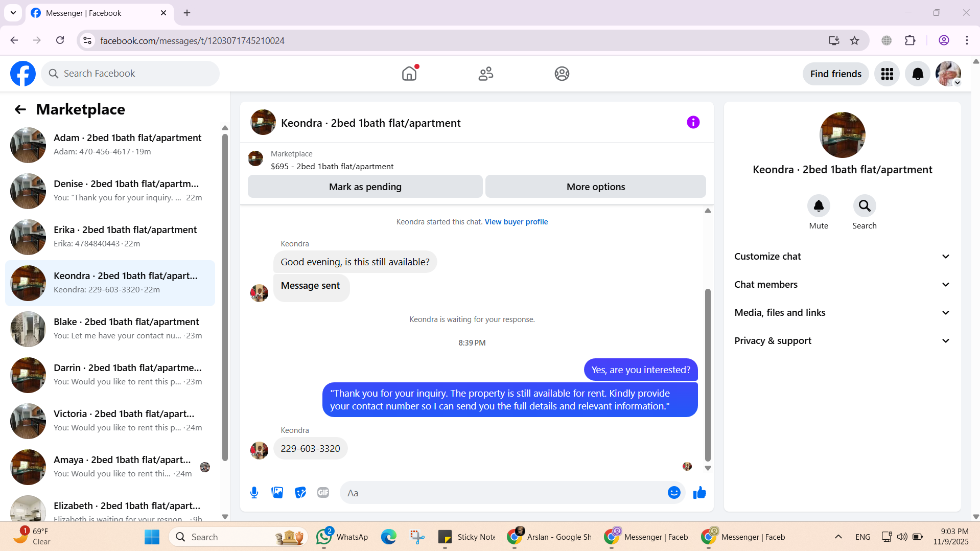Attach a file or photo icon
This screenshot has width=980, height=551.
click(277, 493)
